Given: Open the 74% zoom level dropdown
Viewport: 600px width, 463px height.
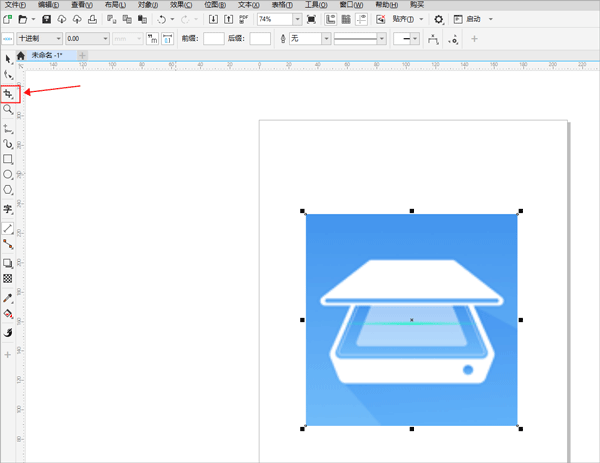Looking at the screenshot, I should (298, 19).
